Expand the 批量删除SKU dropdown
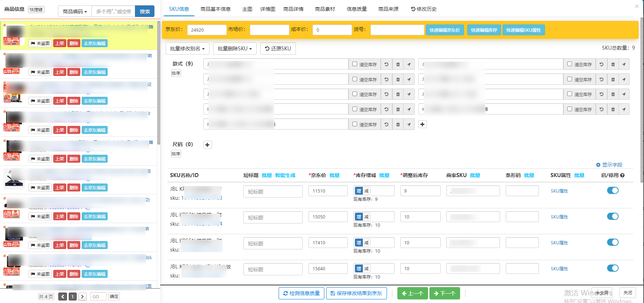644x303 pixels. (234, 49)
